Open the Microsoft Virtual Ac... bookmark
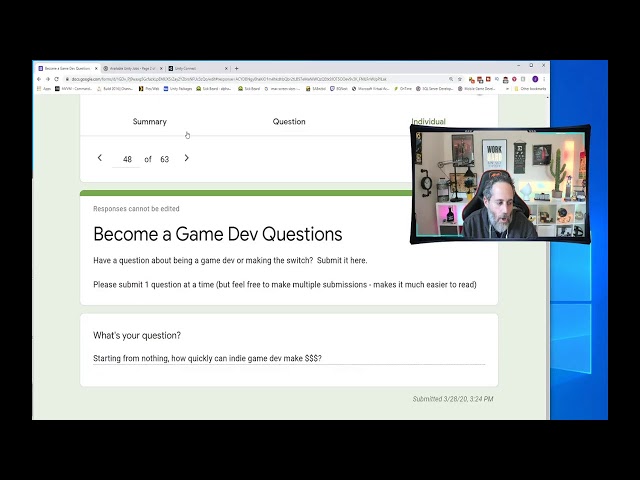This screenshot has height=480, width=640. coord(371,89)
